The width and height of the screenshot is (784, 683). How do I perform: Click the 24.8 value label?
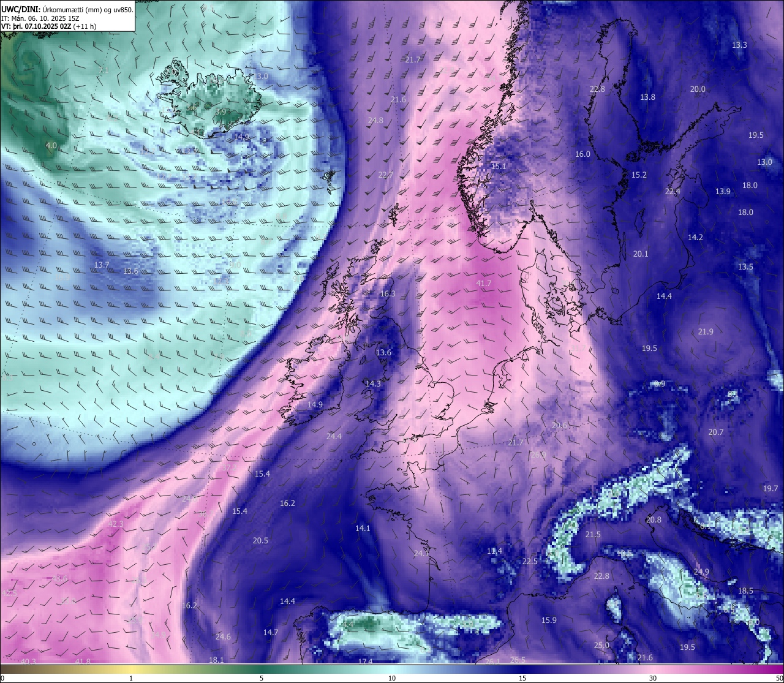point(375,120)
